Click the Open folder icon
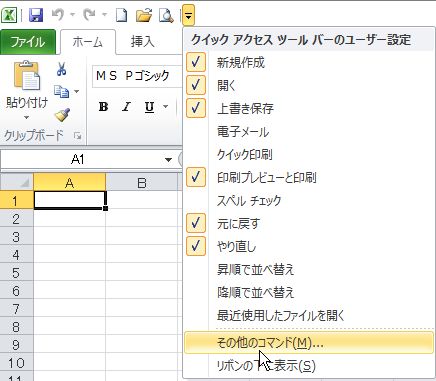The image size is (436, 381). click(144, 15)
